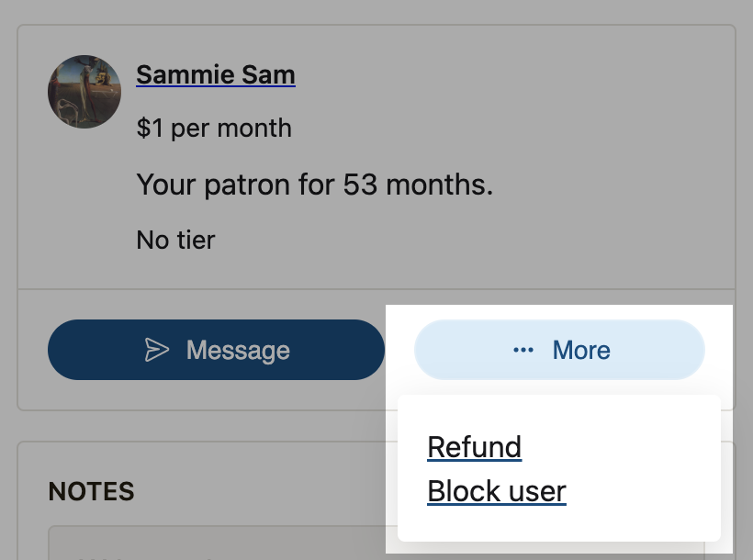Click the NOTES section heading
The height and width of the screenshot is (560, 753).
[x=91, y=491]
